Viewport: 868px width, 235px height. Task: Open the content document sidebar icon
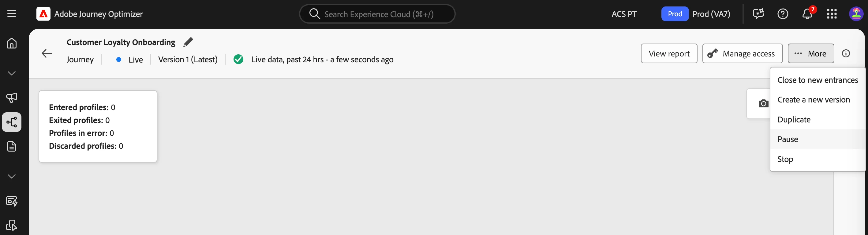click(x=11, y=147)
